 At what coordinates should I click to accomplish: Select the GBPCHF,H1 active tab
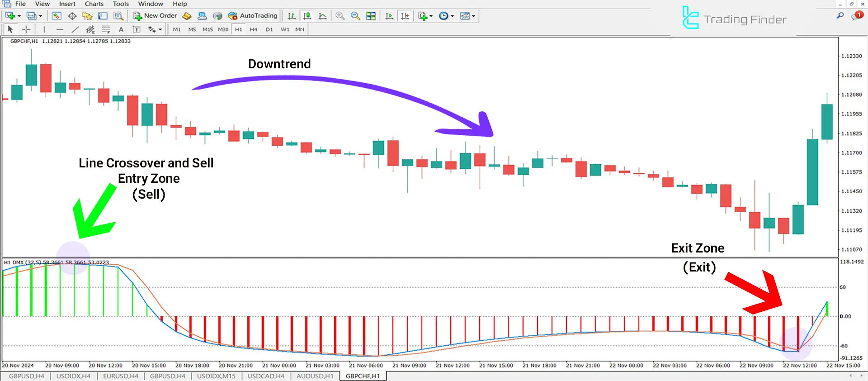click(363, 376)
